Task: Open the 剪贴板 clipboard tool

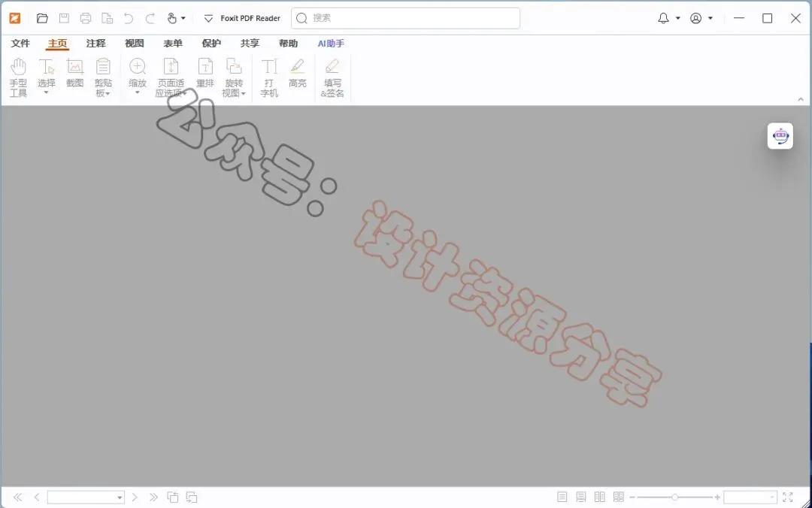Action: (x=103, y=77)
